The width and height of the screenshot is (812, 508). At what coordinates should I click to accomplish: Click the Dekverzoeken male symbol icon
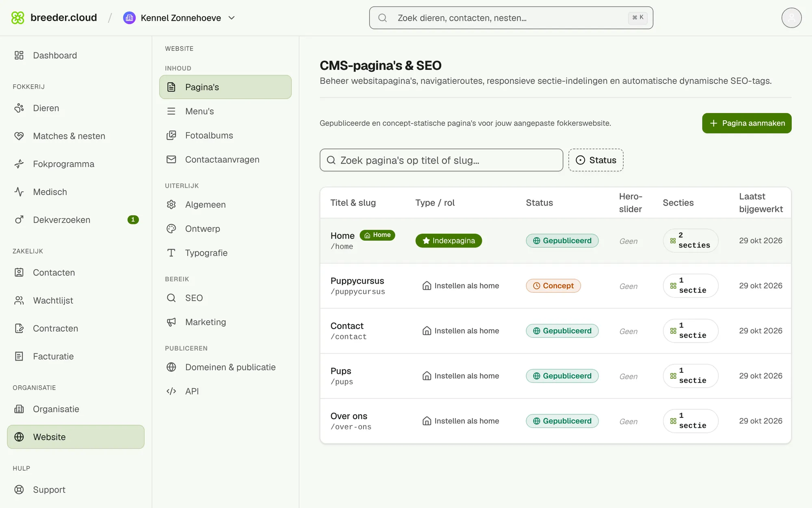click(x=19, y=220)
